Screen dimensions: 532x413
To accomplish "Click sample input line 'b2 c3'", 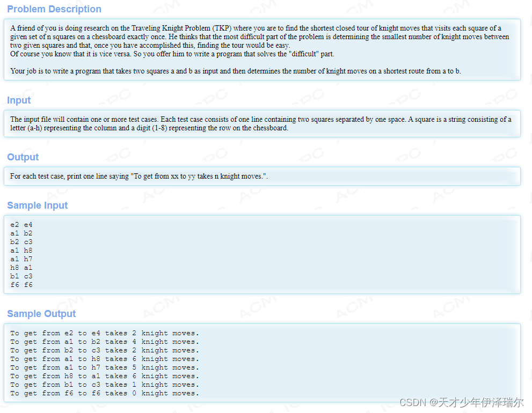I will click(x=21, y=242).
